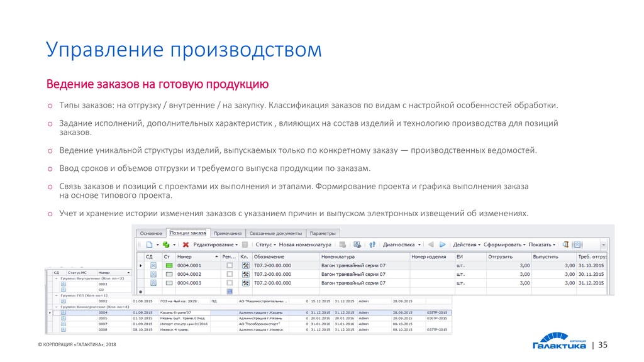Click the last boxed-X toolbar icon
This screenshot has width=644, height=362.
pos(577,244)
